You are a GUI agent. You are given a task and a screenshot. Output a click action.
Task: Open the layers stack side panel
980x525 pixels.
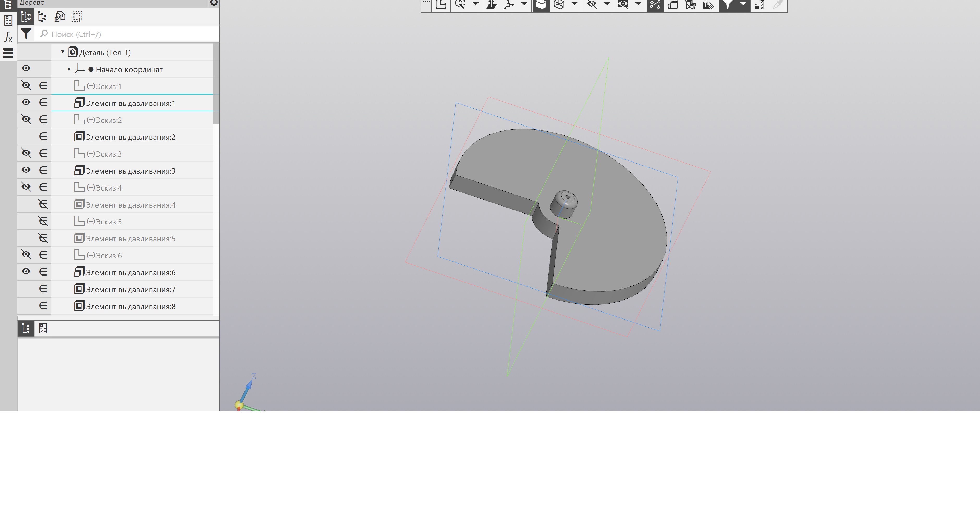pyautogui.click(x=8, y=53)
